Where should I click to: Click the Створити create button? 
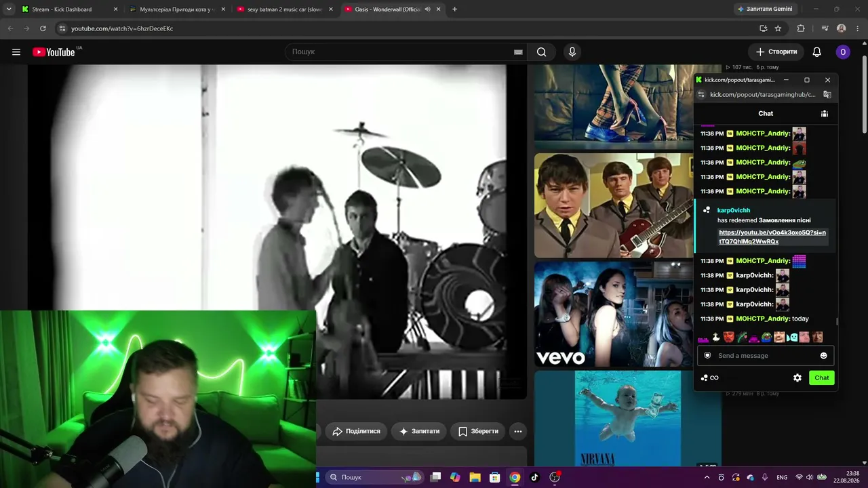tap(776, 52)
